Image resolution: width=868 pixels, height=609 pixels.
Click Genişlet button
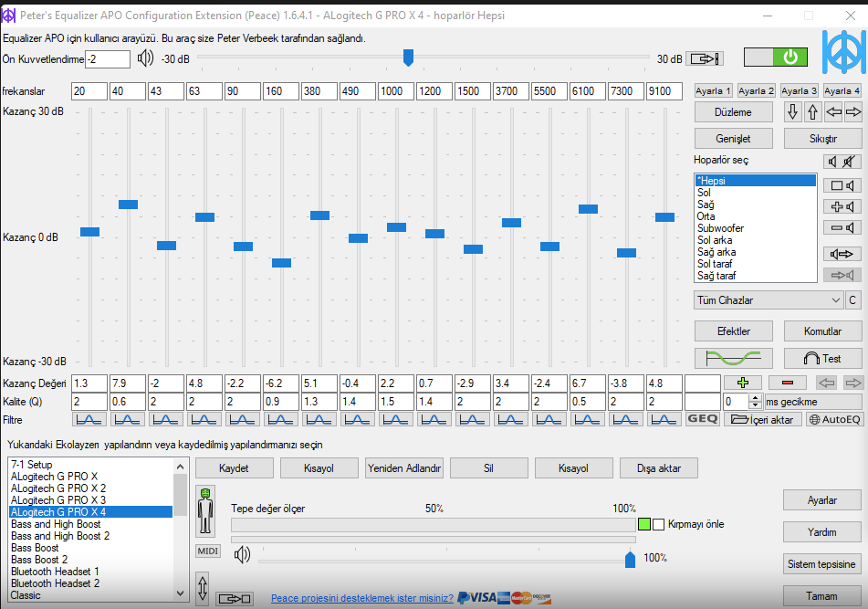coord(734,139)
